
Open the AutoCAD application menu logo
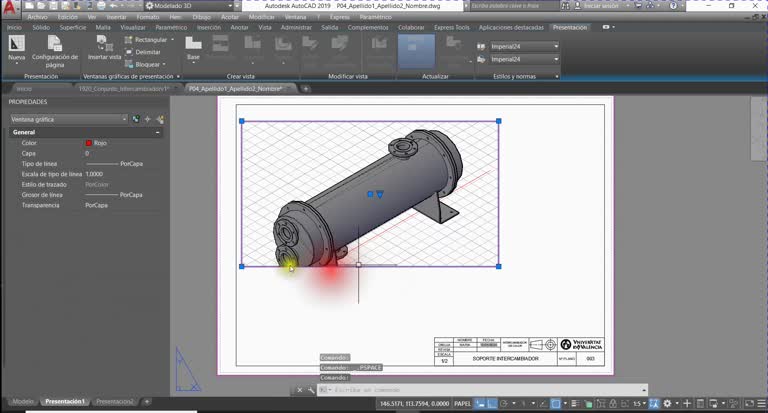point(10,7)
